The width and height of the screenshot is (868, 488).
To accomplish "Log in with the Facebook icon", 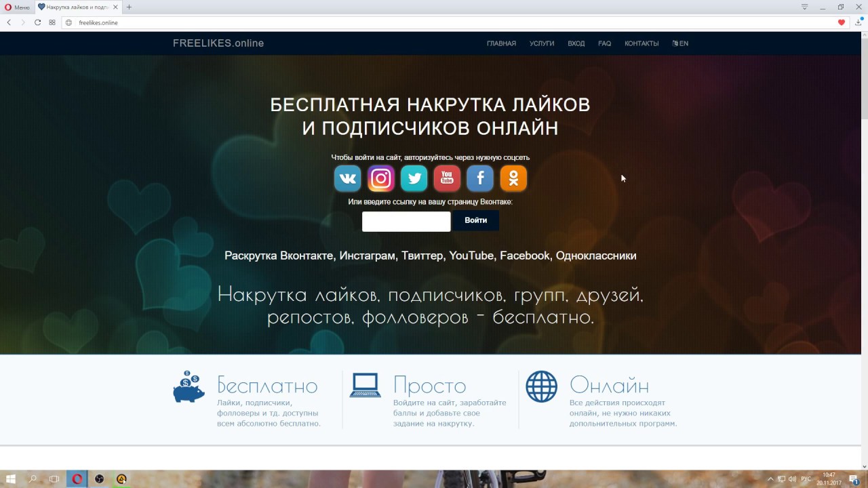I will 480,178.
